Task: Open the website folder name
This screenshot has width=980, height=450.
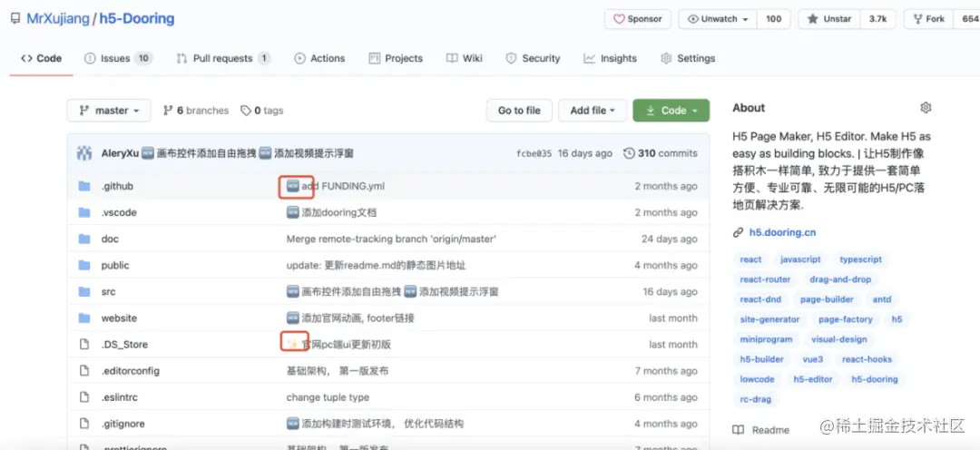Action: coord(119,318)
